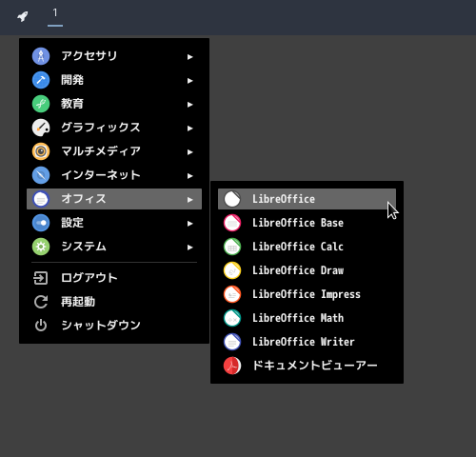Open the 教育 menu category
Image resolution: width=476 pixels, height=457 pixels.
point(114,104)
